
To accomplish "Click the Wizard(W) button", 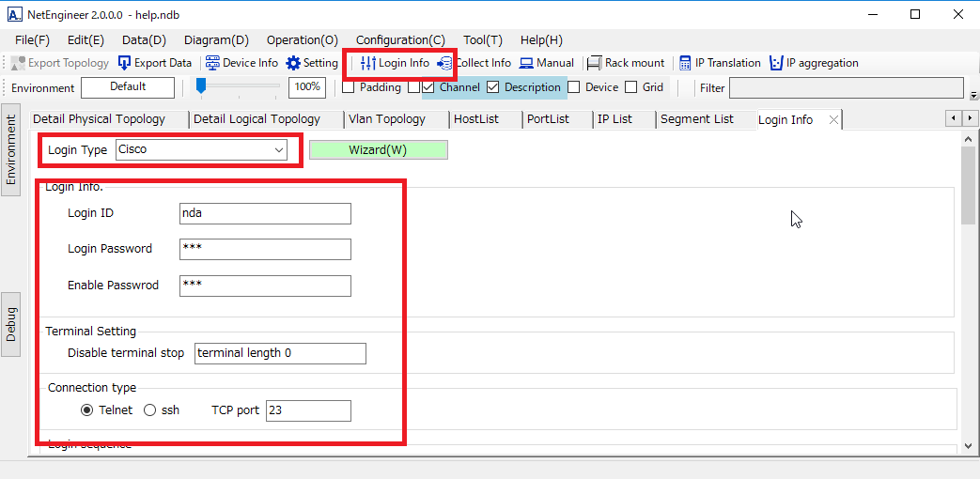I will point(378,150).
